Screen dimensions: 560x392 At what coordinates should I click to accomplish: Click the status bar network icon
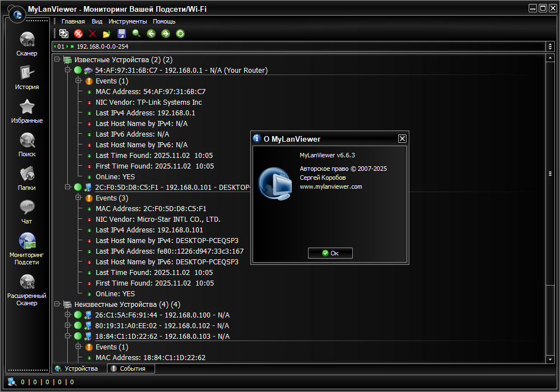[12, 382]
